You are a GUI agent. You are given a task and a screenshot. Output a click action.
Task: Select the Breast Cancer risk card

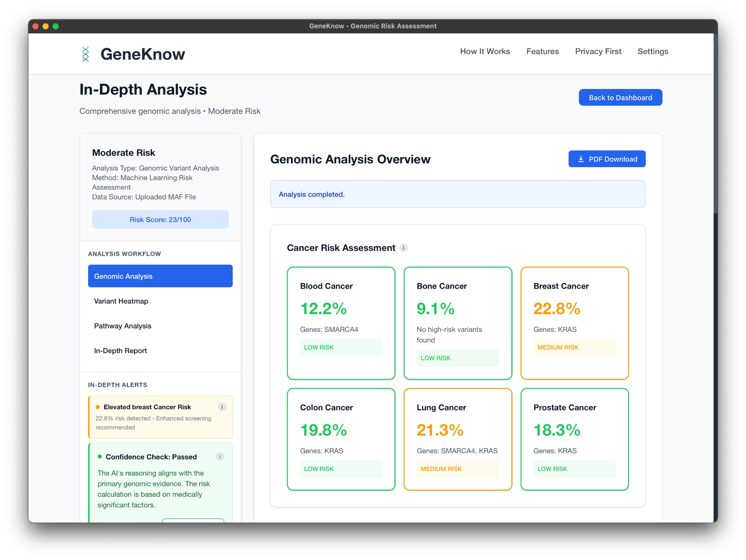[x=575, y=323]
